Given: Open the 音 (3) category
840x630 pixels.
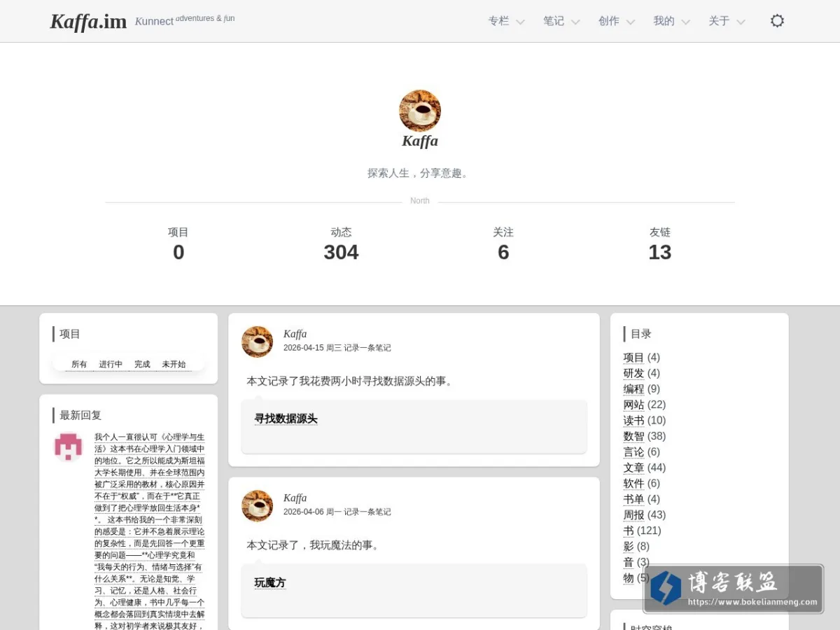Looking at the screenshot, I should click(x=629, y=562).
